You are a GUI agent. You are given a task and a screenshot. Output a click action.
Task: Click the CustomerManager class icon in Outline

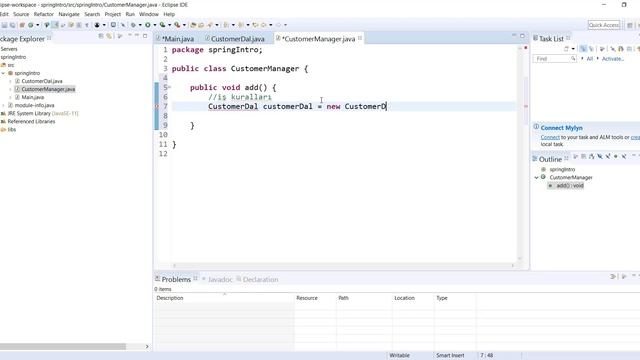click(543, 177)
